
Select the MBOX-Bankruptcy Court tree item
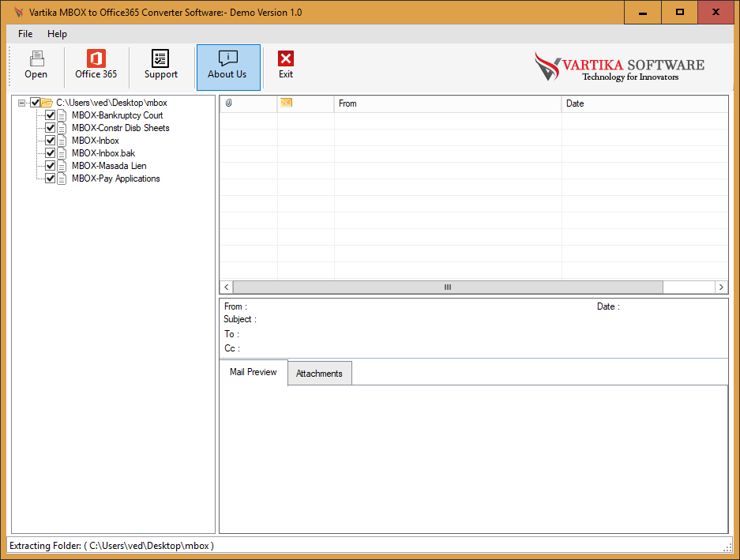(118, 115)
